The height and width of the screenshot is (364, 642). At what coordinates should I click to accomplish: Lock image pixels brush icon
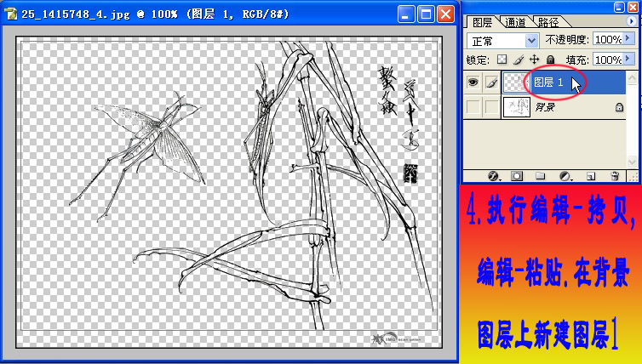click(x=519, y=60)
